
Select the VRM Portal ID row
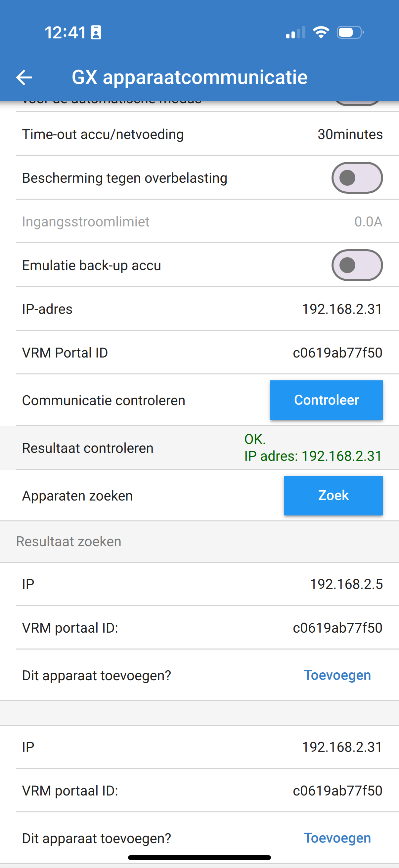(x=202, y=353)
